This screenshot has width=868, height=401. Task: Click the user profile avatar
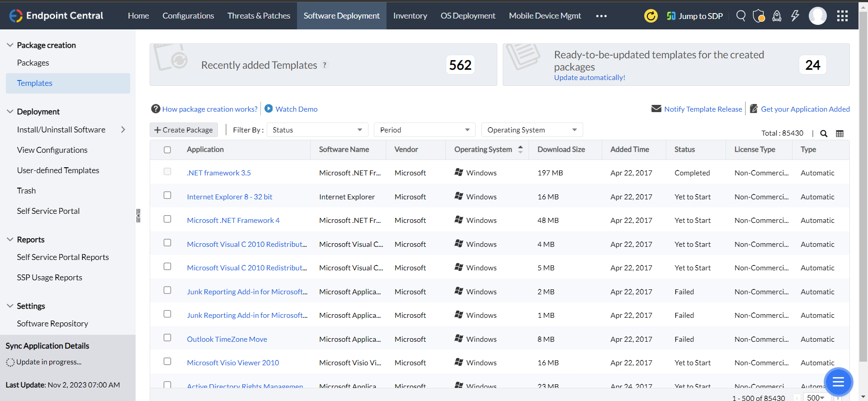817,16
